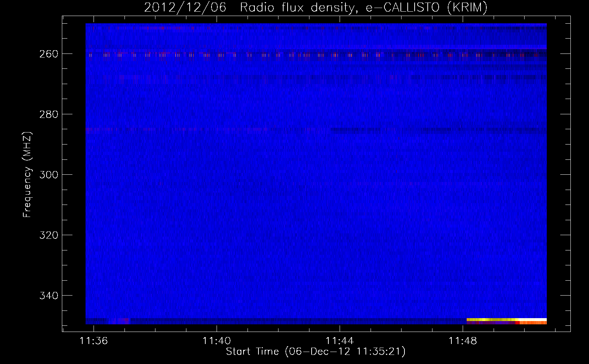The width and height of the screenshot is (589, 364).
Task: Click the 340 frequency tick label
Action: click(48, 296)
